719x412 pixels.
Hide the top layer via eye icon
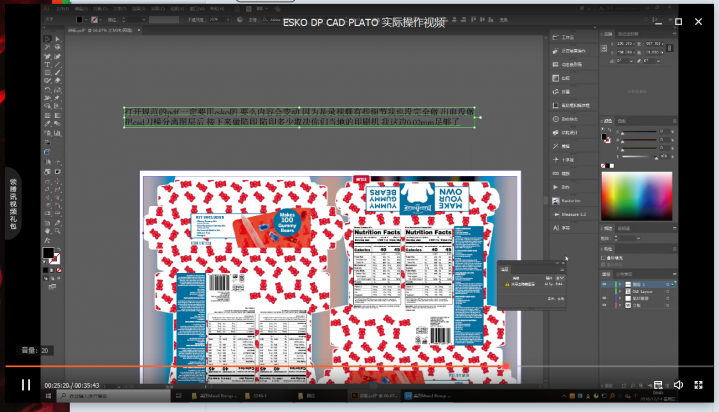point(605,284)
